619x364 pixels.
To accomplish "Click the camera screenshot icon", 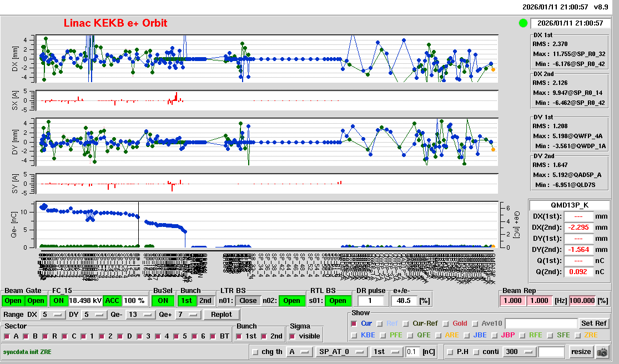I will [602, 352].
